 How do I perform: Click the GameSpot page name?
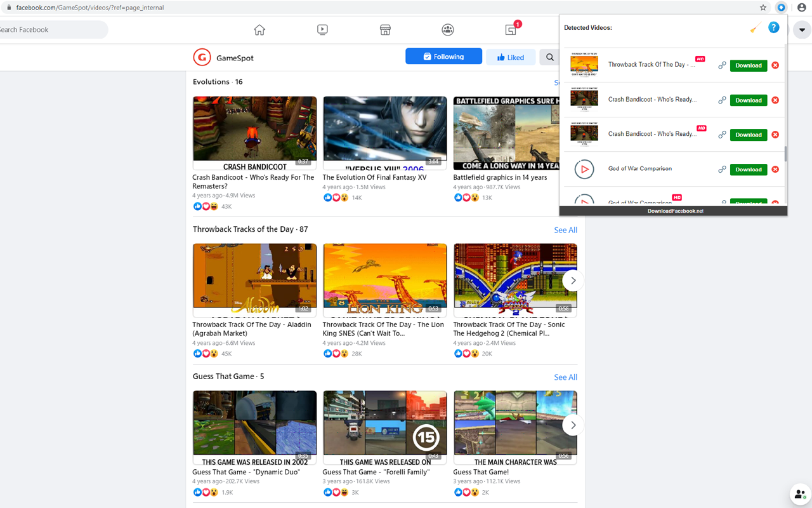pyautogui.click(x=235, y=58)
